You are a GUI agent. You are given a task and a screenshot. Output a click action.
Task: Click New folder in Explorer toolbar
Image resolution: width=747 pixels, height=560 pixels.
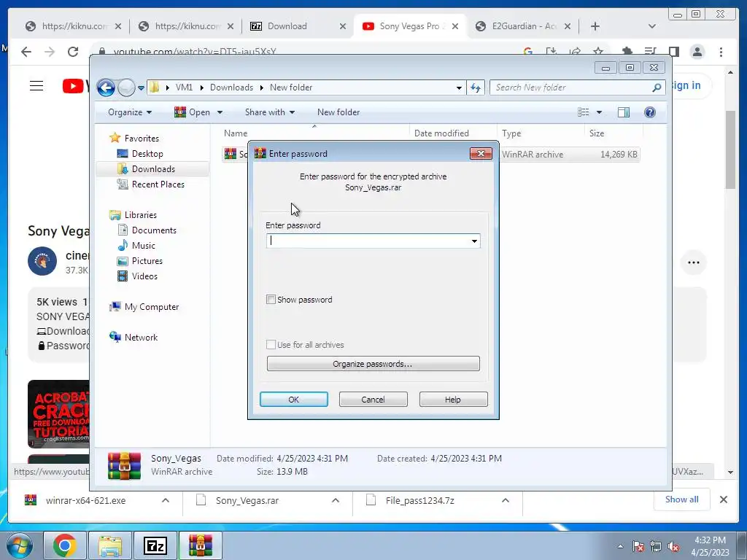(338, 112)
